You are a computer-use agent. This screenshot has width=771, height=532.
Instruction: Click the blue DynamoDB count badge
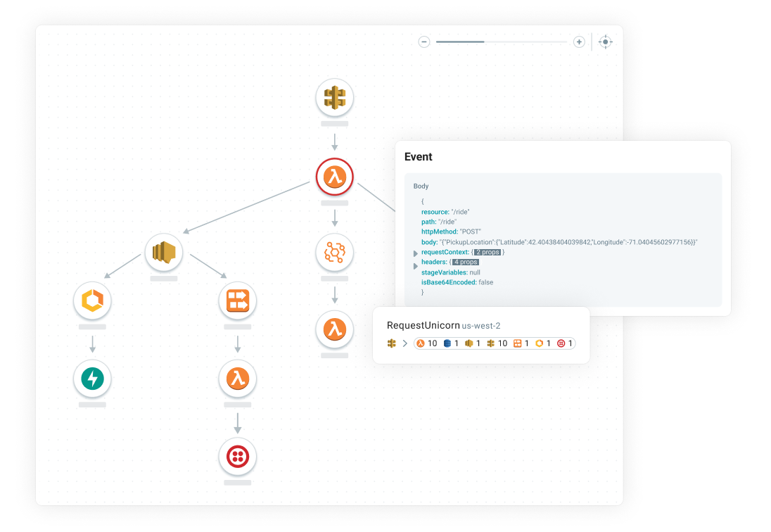pos(451,343)
